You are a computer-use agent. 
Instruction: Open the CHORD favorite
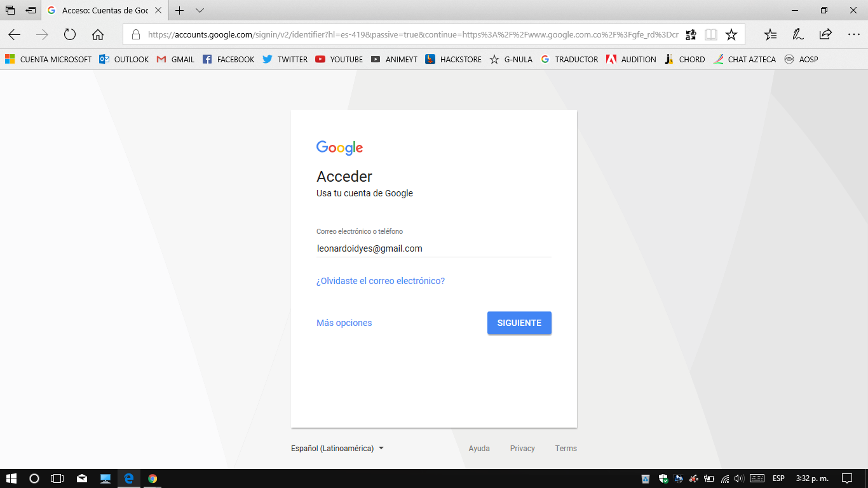(x=684, y=59)
